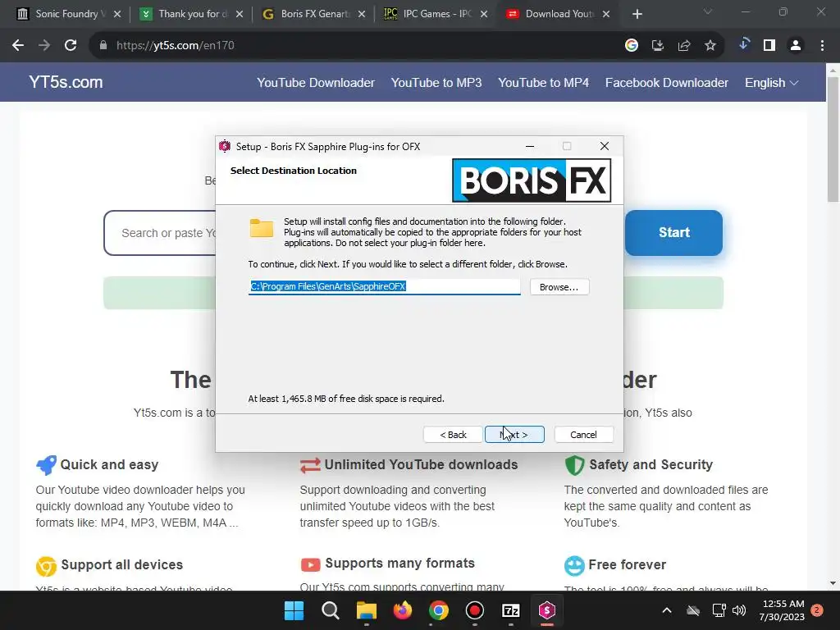Viewport: 840px width, 630px height.
Task: Open Chrome three-dot menu
Action: click(822, 46)
